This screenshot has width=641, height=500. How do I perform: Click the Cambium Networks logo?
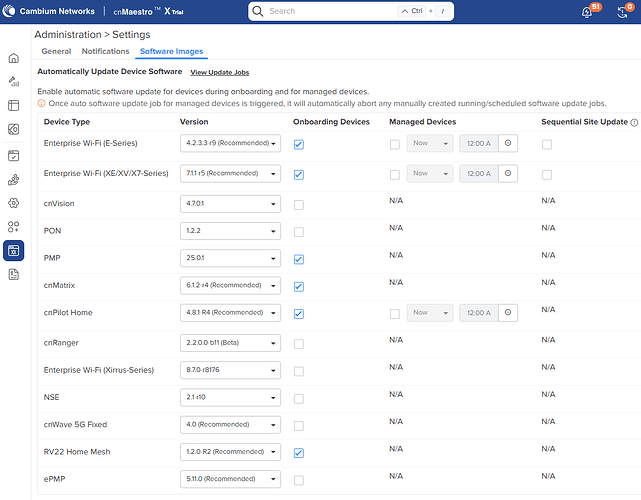49,11
